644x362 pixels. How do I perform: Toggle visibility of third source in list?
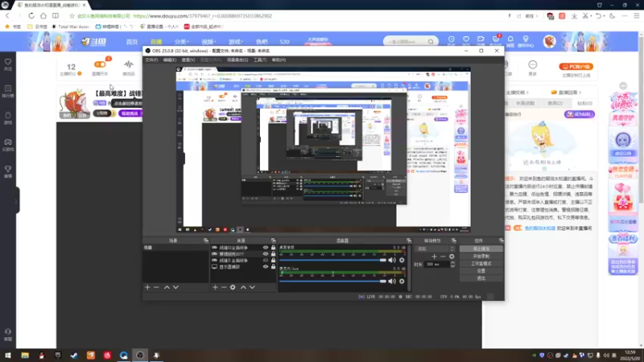coord(266,260)
